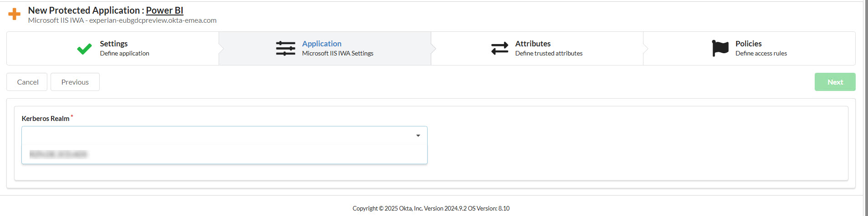This screenshot has width=868, height=216.
Task: Open the Power BI application link
Action: (x=164, y=10)
